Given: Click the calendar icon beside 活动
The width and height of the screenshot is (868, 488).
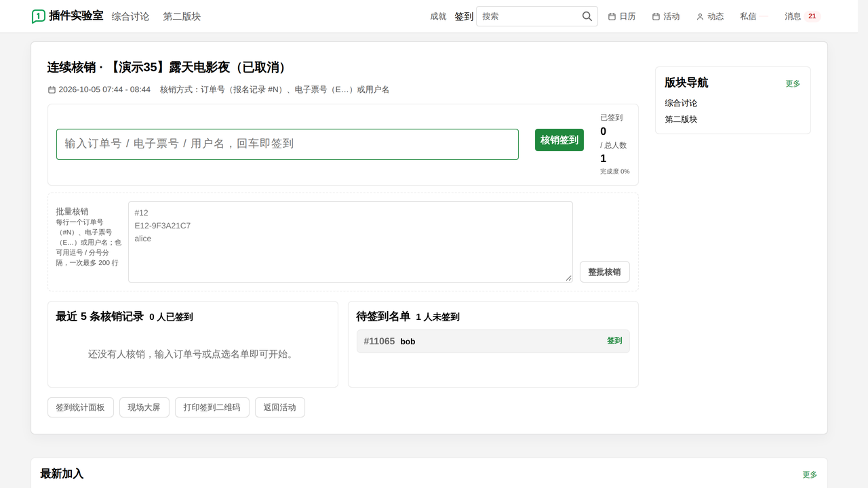Looking at the screenshot, I should (x=656, y=16).
